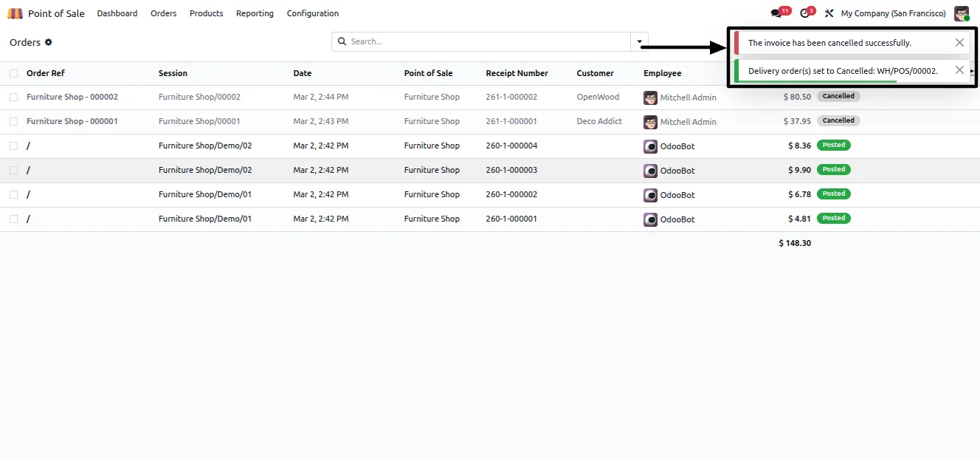Click the debug tools wrench icon
980x458 pixels.
coord(829,13)
